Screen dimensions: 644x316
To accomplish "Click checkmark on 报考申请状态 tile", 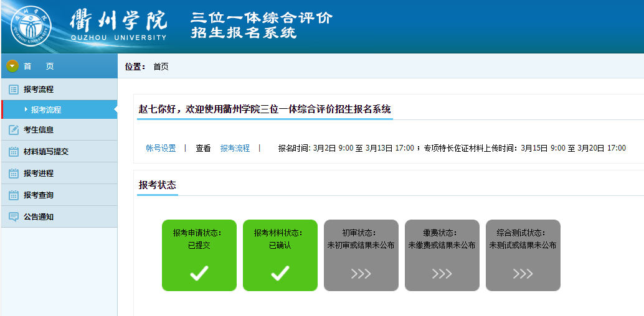I will [x=199, y=273].
